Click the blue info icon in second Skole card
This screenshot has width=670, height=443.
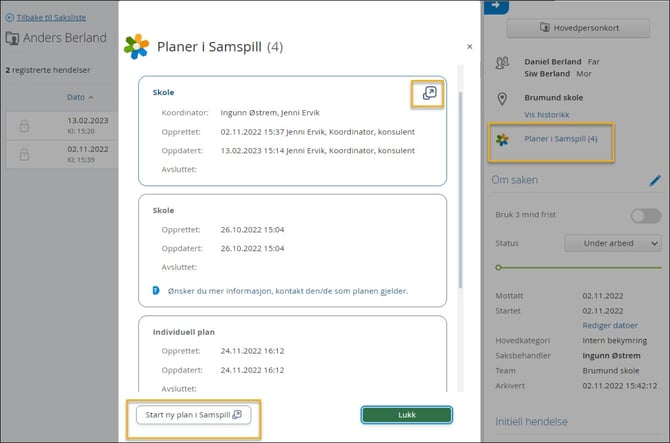click(156, 291)
